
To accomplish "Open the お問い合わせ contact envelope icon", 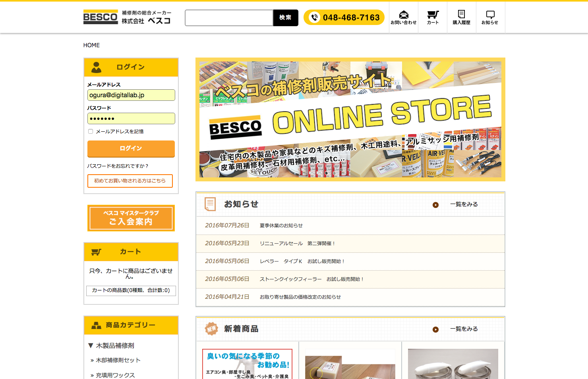I will (404, 17).
